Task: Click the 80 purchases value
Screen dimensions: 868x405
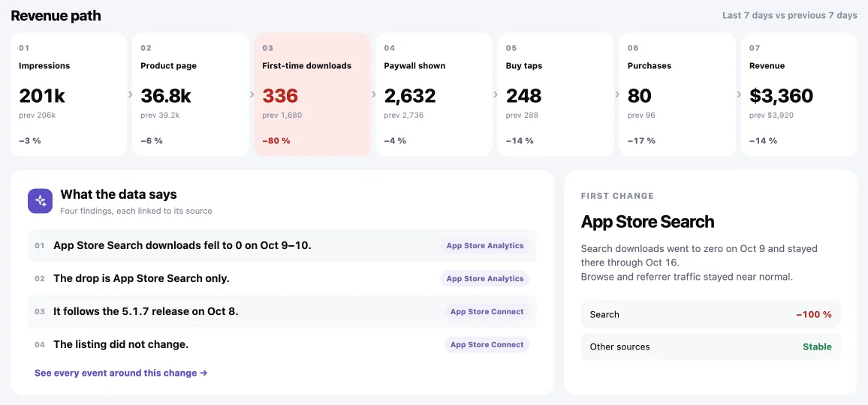Action: point(640,96)
